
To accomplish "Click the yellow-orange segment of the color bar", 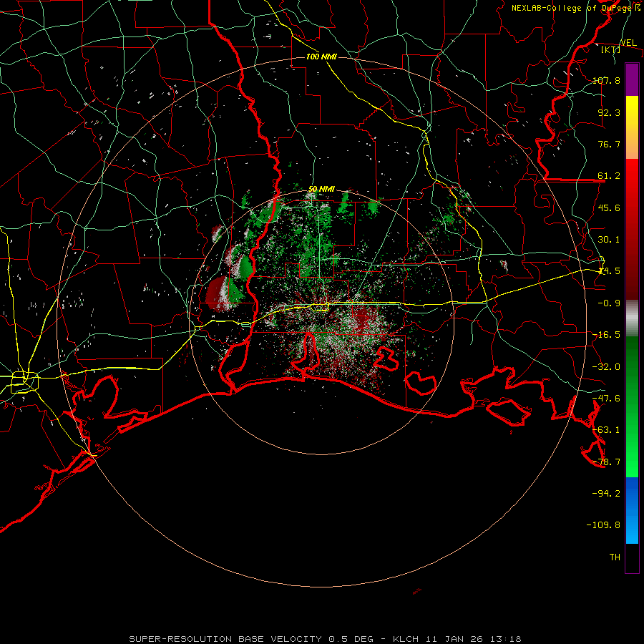I will point(632,127).
